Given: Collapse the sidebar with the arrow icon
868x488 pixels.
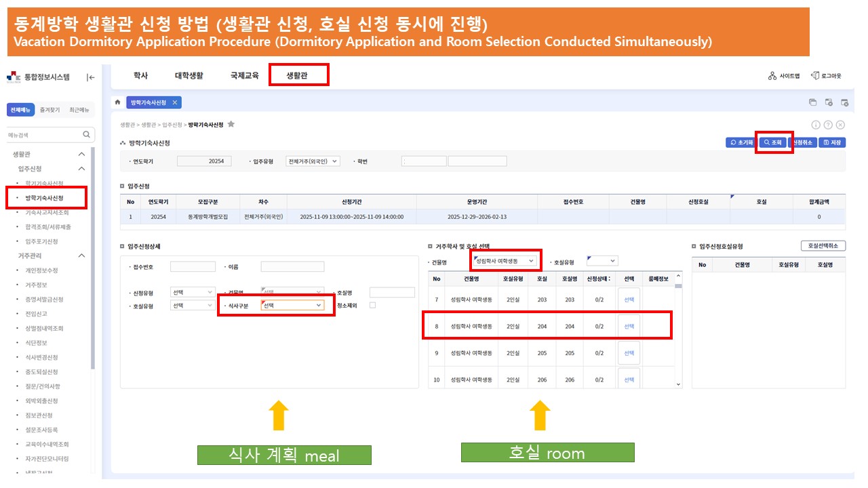Looking at the screenshot, I should point(91,77).
